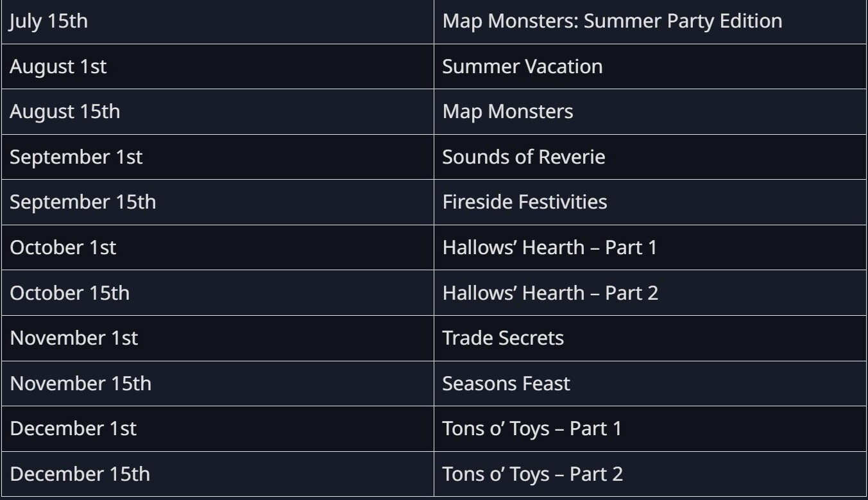The image size is (868, 500).
Task: Click the October 15th date cell
Action: point(69,293)
